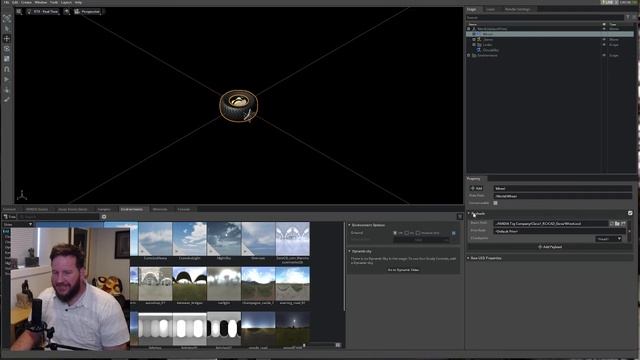This screenshot has width=640, height=360.
Task: Expand Raw USD Properties section
Action: pos(469,258)
